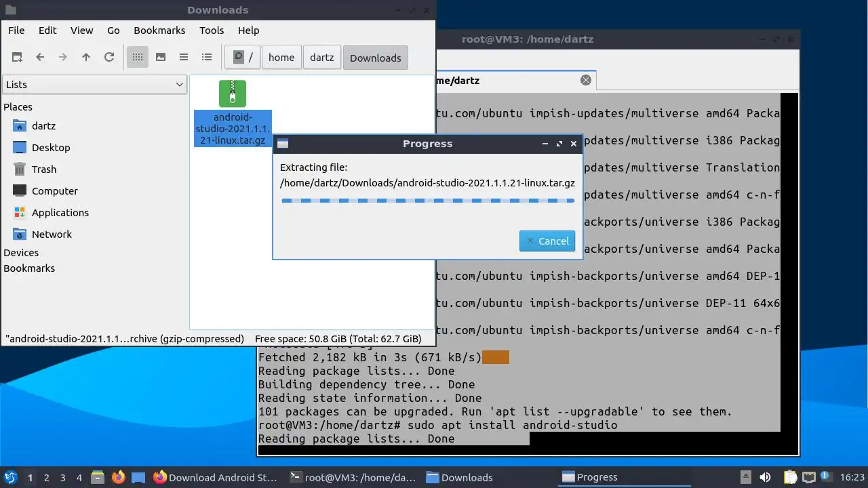Open the Lists side pane dropdown

tap(95, 85)
